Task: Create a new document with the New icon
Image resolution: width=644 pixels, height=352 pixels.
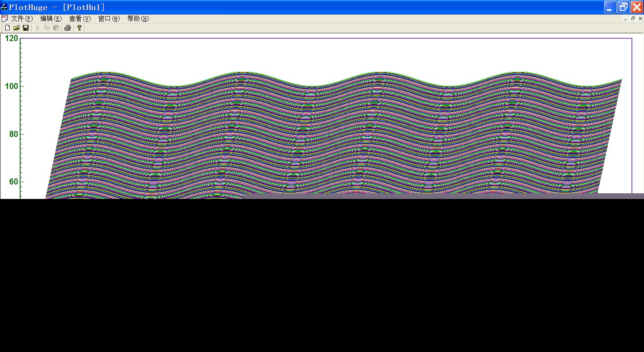Action: 7,28
